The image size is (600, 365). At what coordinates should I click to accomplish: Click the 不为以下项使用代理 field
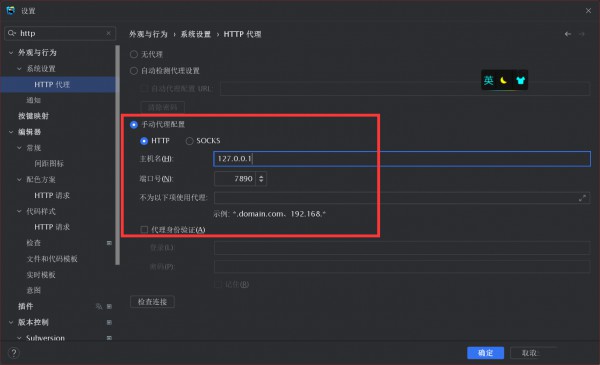(x=402, y=198)
